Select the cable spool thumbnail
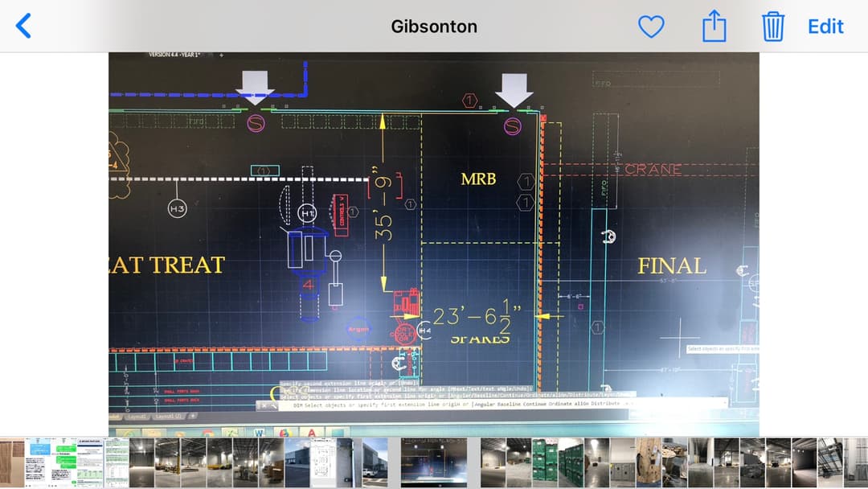Viewport: 868px width, 489px height. tap(675, 462)
